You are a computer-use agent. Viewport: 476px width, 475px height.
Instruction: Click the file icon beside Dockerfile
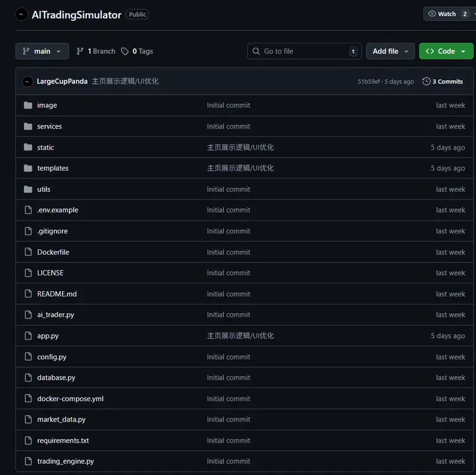tap(27, 252)
